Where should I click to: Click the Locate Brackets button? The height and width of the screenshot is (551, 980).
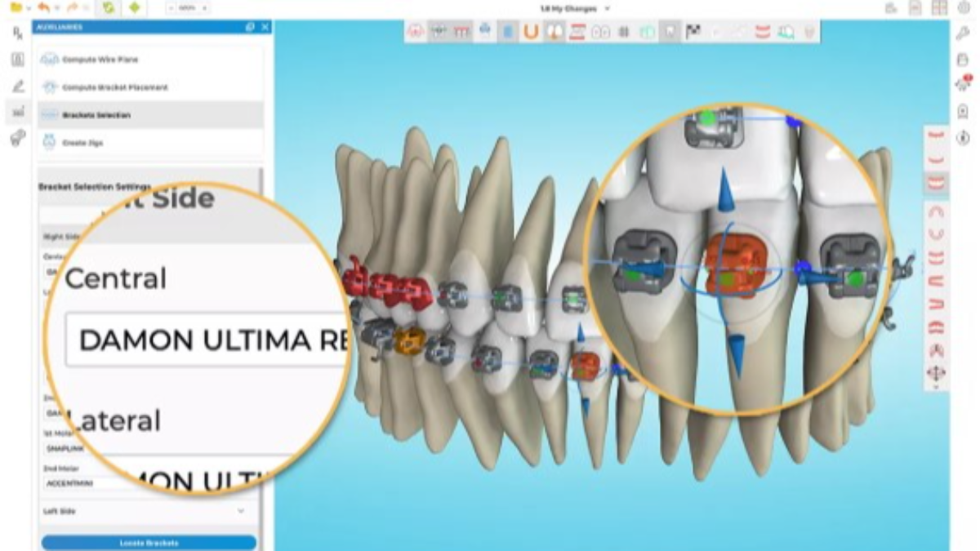pyautogui.click(x=149, y=543)
